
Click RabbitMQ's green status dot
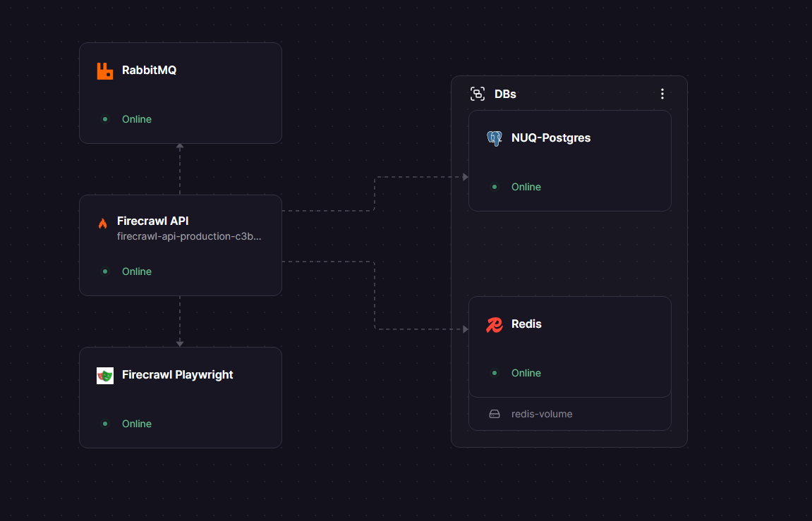(105, 119)
